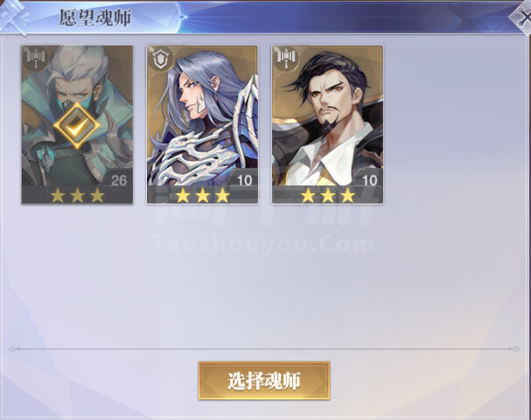Click the Taoshouyou.Com watermark text

(x=263, y=244)
